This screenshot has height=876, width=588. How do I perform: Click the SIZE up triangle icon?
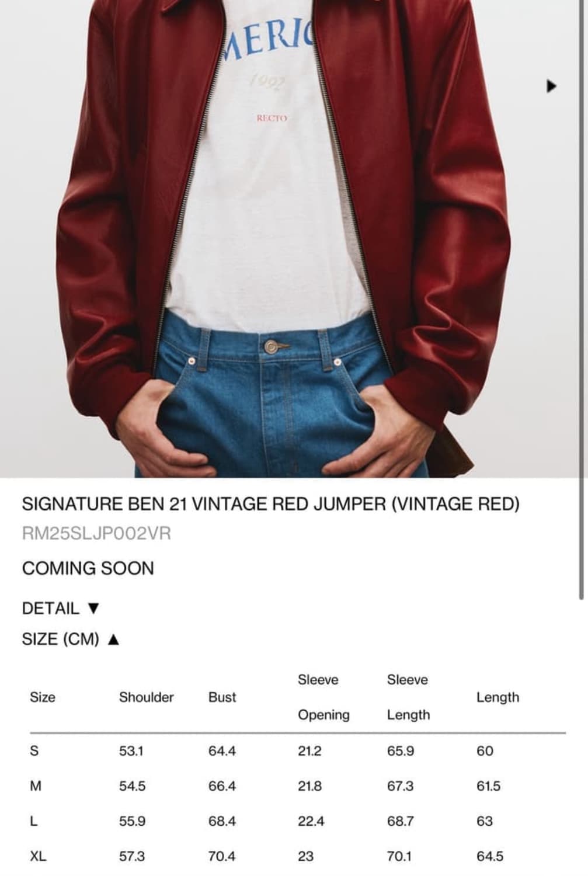(113, 639)
